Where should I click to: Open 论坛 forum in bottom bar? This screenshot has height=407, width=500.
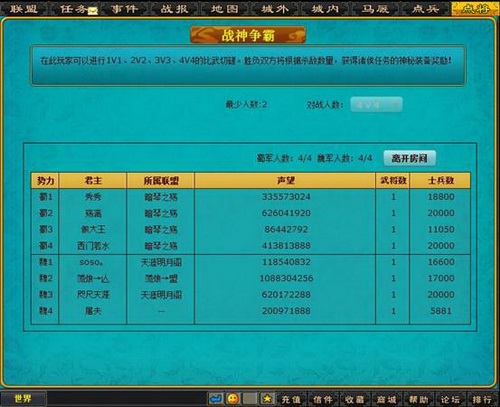click(x=450, y=399)
